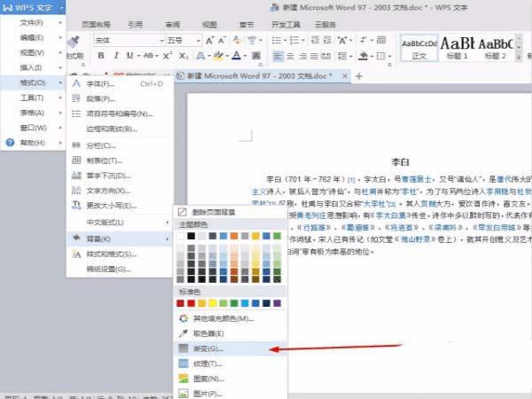
Task: Enable left text alignment
Action: (x=278, y=56)
